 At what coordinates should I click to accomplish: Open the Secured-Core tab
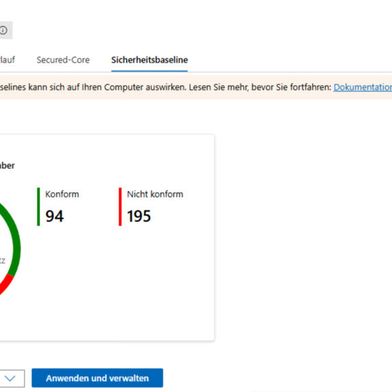pos(63,60)
